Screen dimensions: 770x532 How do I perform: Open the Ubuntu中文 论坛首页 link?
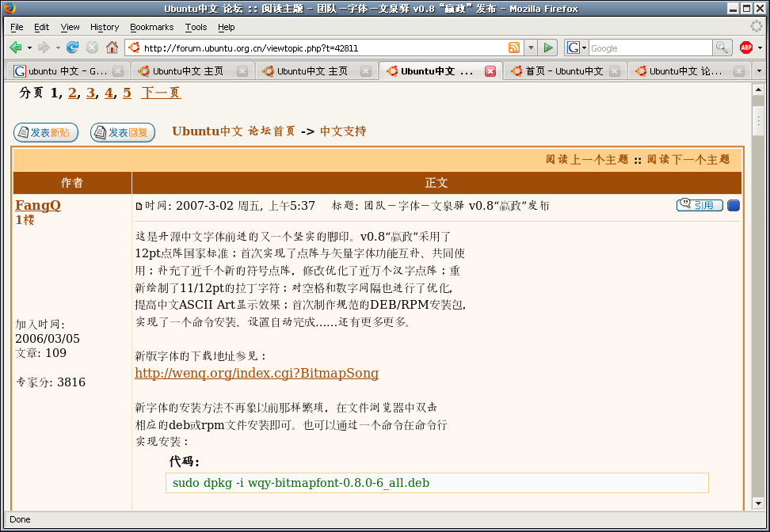[x=234, y=131]
